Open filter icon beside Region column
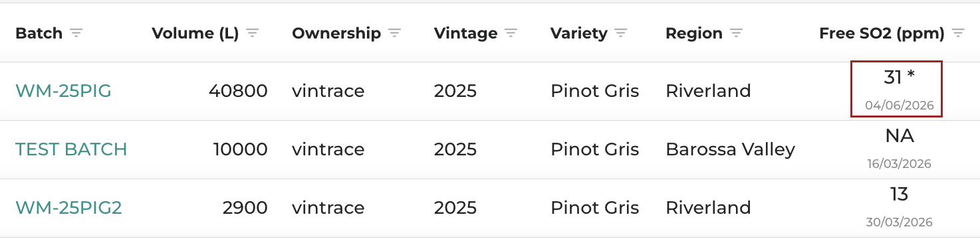The image size is (980, 239). click(x=736, y=33)
